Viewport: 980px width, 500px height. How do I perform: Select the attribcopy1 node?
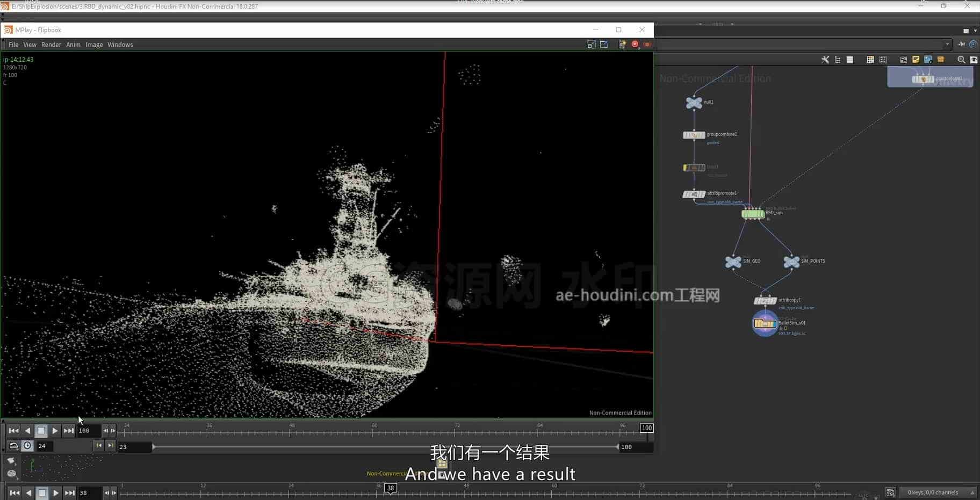click(x=765, y=301)
